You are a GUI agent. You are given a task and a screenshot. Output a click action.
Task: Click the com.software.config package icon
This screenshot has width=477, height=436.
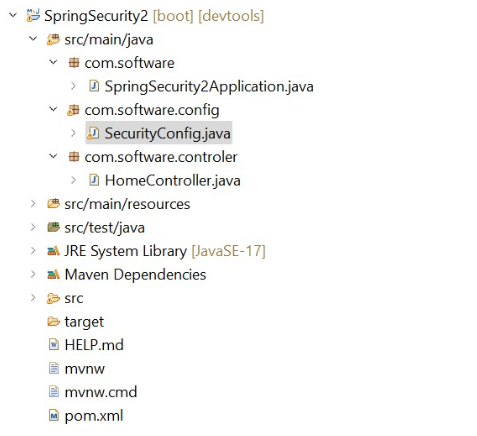[x=73, y=110]
